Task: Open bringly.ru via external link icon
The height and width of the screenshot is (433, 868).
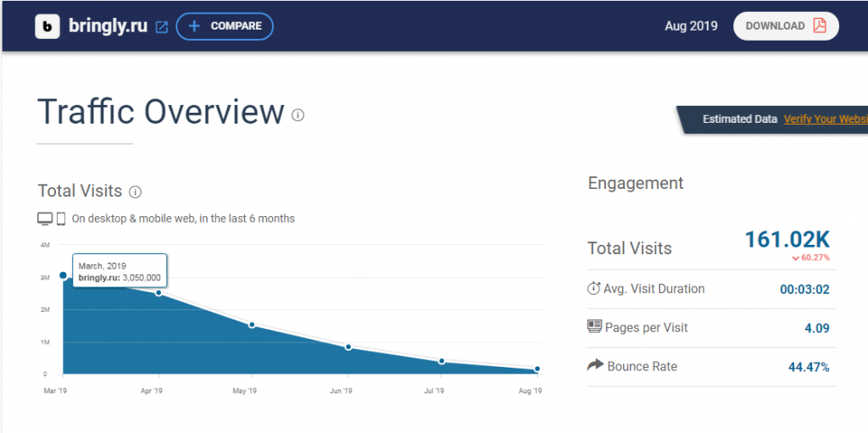Action: point(162,27)
